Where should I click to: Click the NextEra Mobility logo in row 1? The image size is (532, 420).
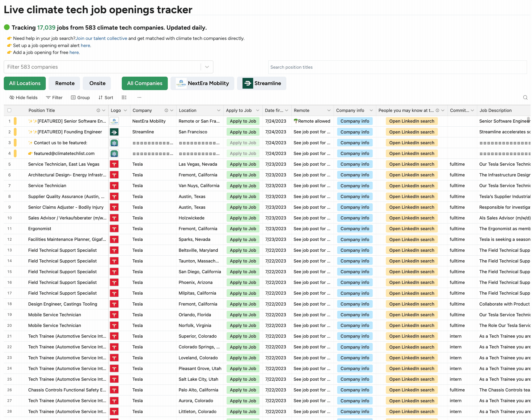[x=114, y=121]
